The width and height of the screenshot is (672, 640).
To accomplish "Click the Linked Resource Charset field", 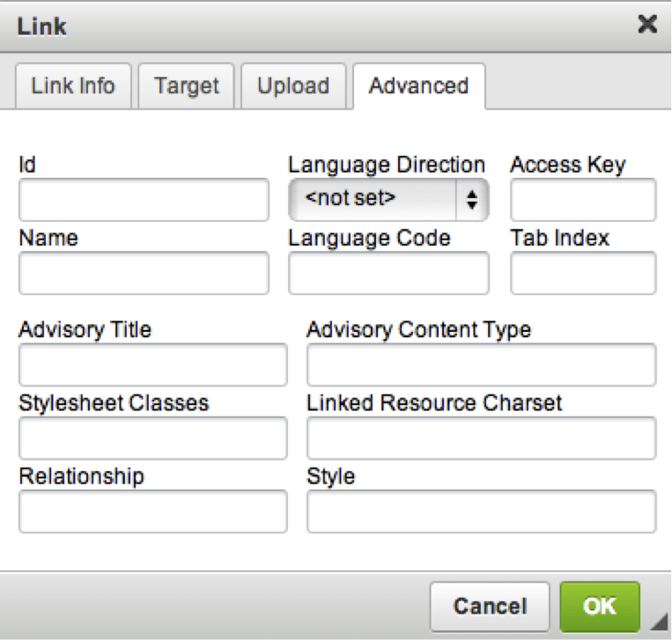I will pyautogui.click(x=481, y=438).
